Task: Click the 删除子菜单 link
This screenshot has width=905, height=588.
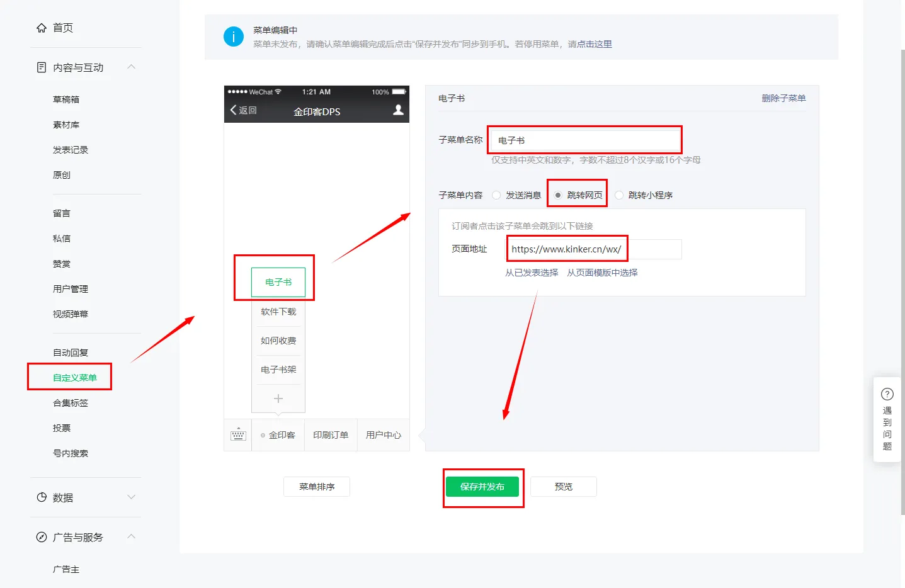Action: [x=783, y=98]
